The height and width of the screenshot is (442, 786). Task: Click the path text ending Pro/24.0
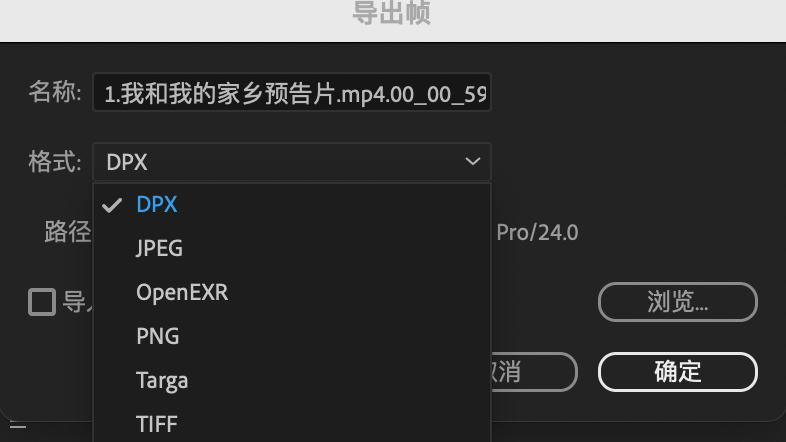pyautogui.click(x=537, y=233)
